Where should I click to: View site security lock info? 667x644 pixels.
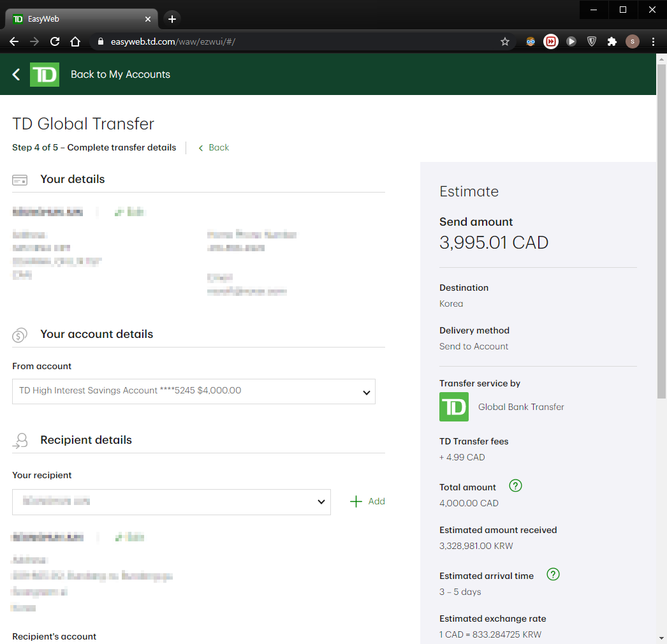[x=101, y=41]
